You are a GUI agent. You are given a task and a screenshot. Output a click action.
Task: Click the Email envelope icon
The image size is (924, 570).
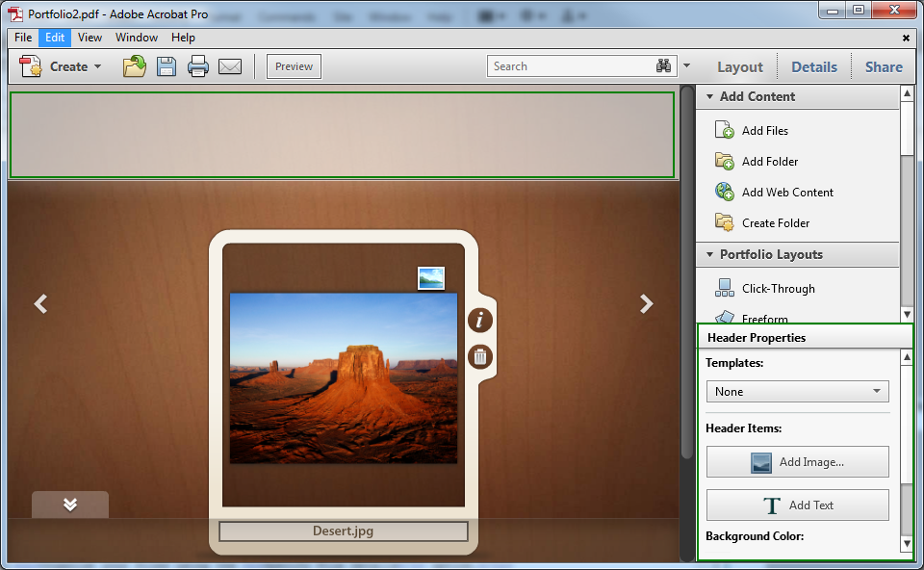click(229, 66)
